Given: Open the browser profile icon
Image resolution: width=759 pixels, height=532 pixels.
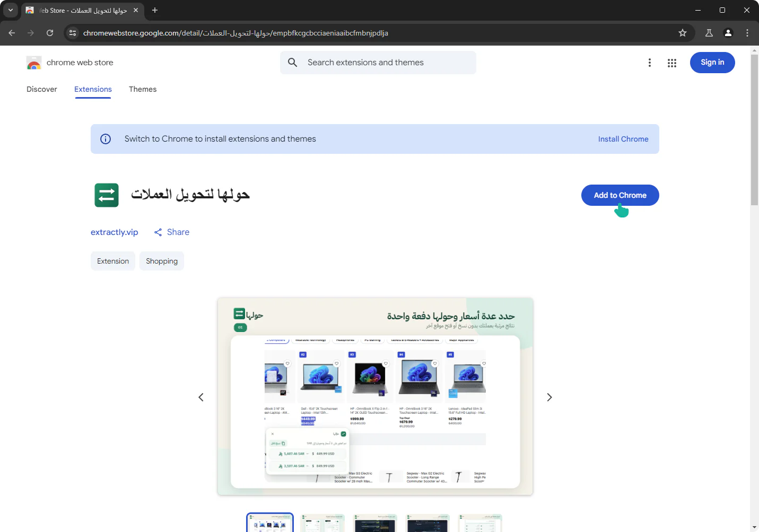Looking at the screenshot, I should click(x=728, y=33).
